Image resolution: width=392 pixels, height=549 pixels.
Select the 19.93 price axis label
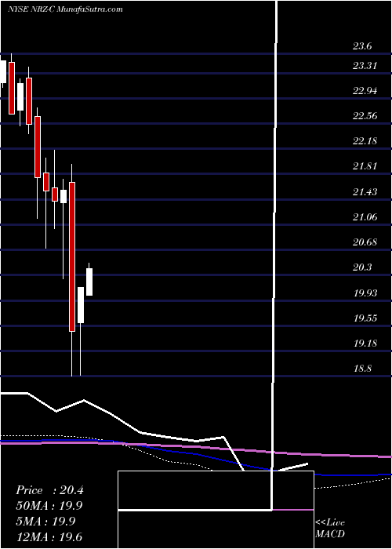[x=365, y=293]
